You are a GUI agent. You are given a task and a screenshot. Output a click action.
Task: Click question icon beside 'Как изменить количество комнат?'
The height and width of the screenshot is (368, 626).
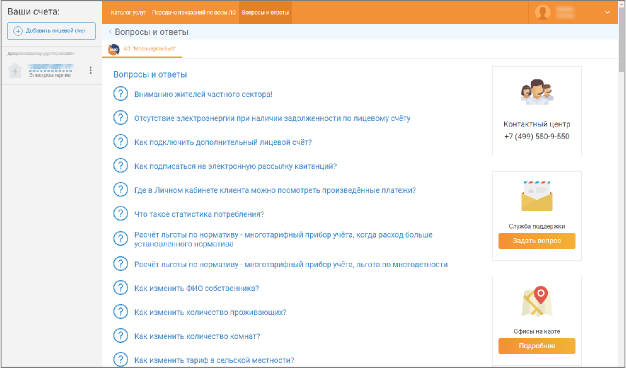point(121,336)
